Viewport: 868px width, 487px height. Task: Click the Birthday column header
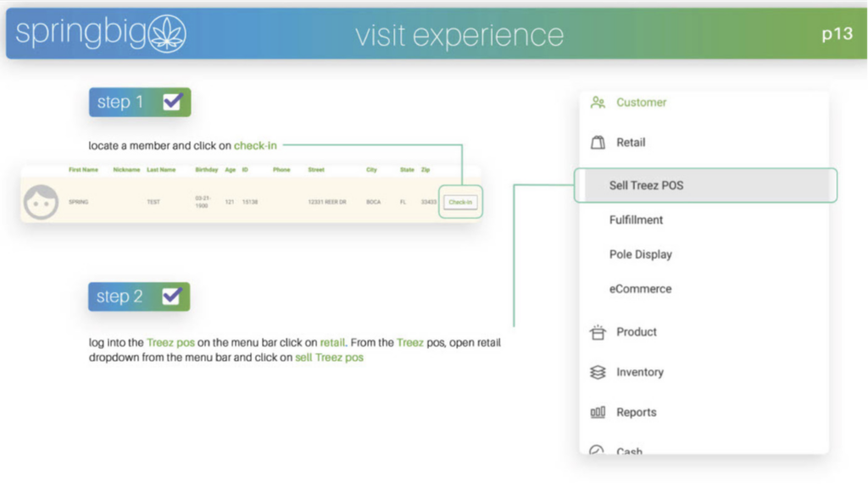coord(207,170)
